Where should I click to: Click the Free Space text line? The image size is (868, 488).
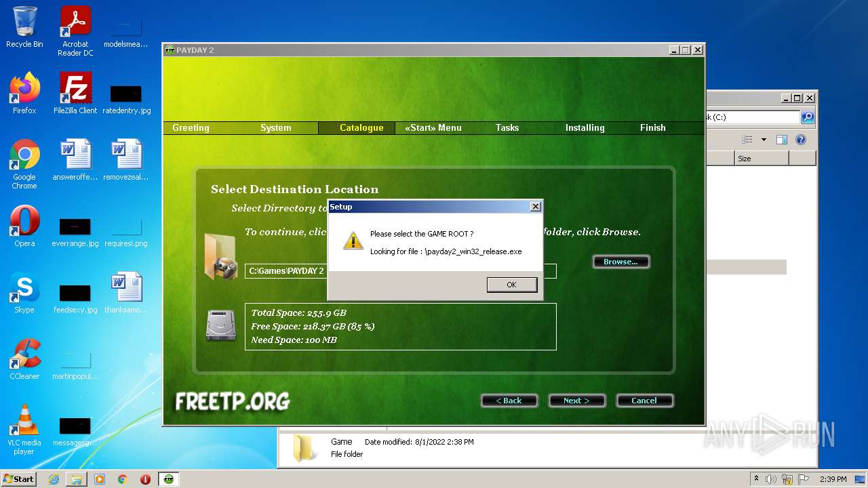tap(313, 326)
